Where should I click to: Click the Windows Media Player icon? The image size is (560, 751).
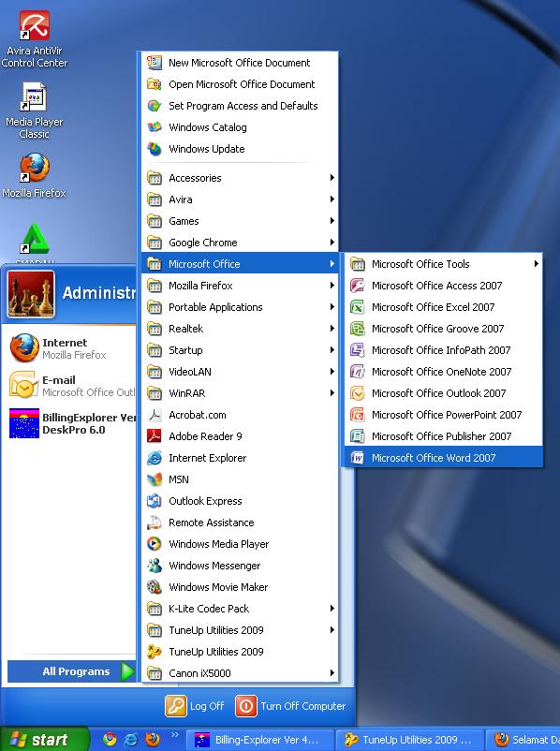[155, 544]
